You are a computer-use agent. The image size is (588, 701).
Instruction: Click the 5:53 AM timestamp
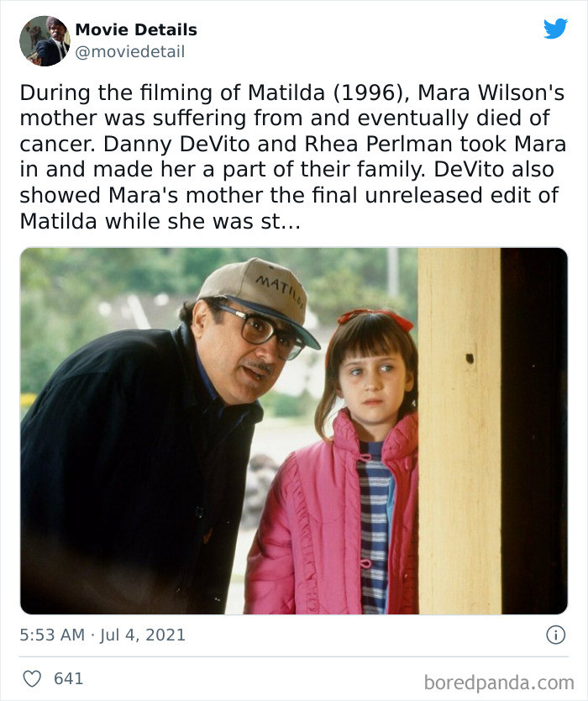coord(52,635)
